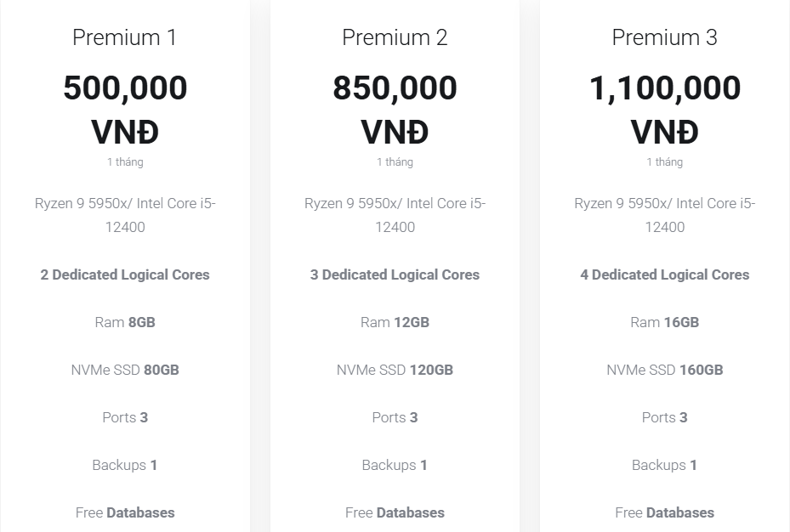790x532 pixels.
Task: Click "4 Dedicated Logical Cores" text
Action: click(664, 274)
